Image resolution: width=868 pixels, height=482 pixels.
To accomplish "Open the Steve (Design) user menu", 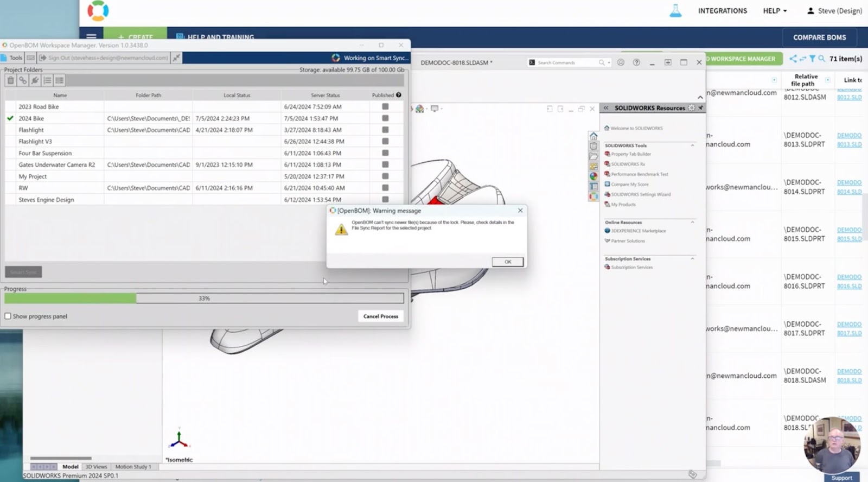I will (835, 11).
